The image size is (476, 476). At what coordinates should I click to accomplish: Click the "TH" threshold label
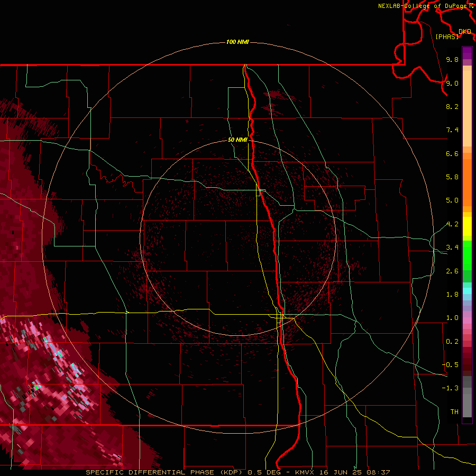[x=454, y=412]
